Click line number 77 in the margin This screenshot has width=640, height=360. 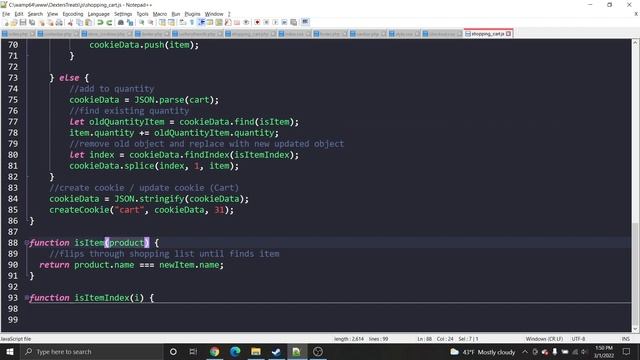click(13, 122)
